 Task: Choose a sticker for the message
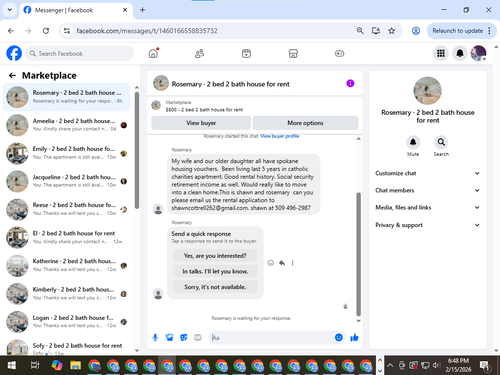point(184,338)
